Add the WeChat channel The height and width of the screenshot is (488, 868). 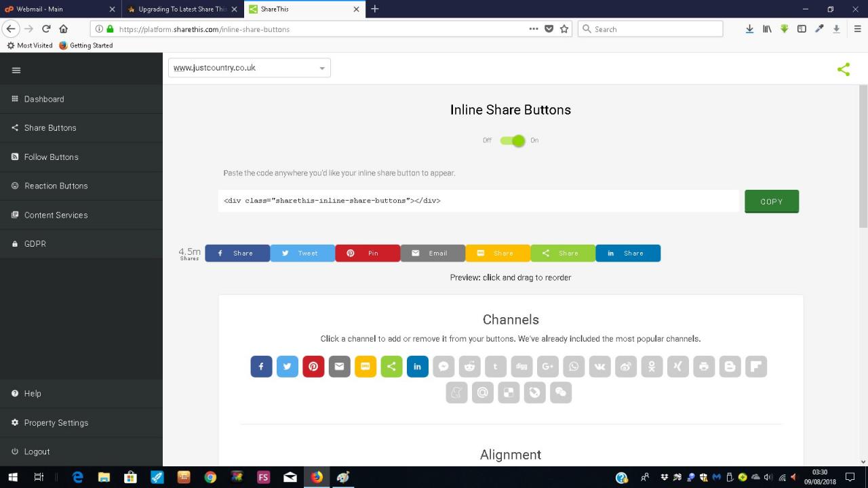pyautogui.click(x=561, y=392)
